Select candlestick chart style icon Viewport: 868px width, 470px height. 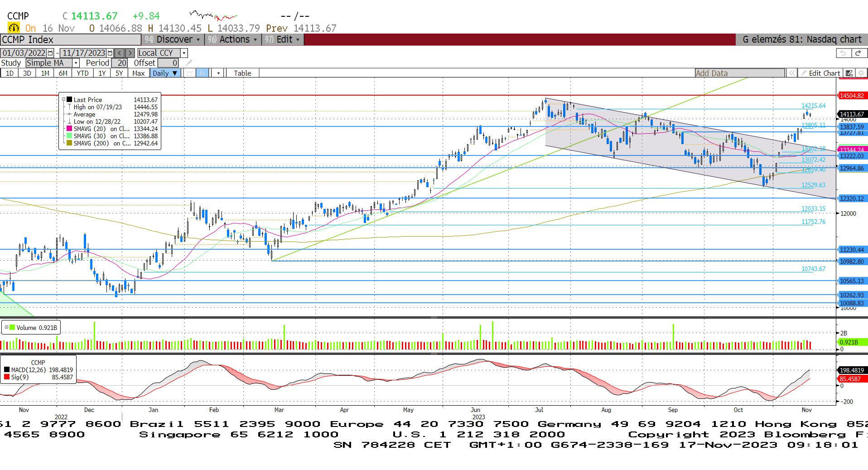(203, 73)
